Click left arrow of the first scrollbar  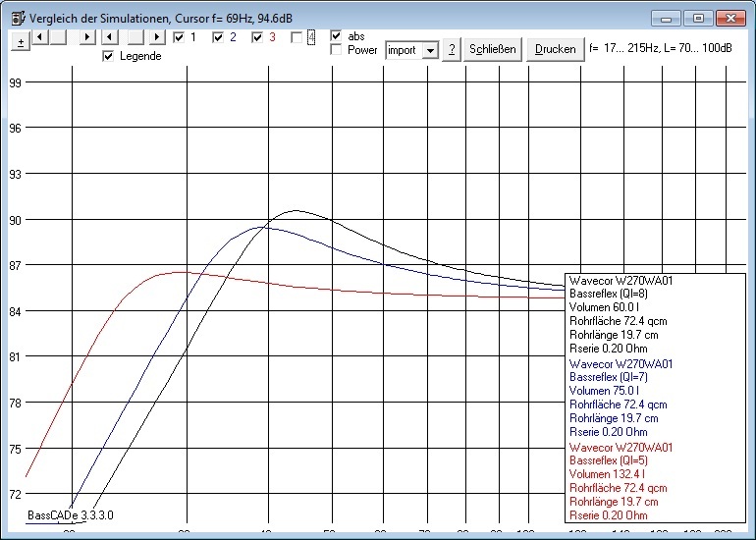pyautogui.click(x=40, y=37)
